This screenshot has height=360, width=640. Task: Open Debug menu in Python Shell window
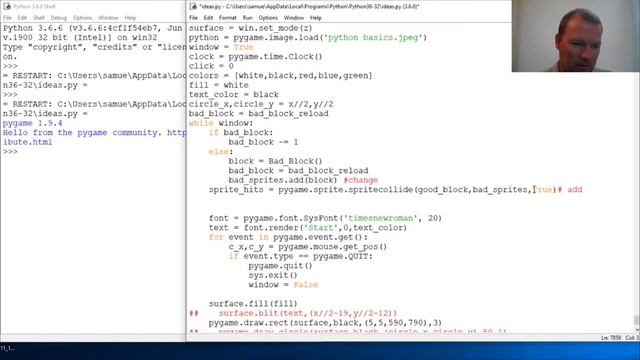(58, 18)
